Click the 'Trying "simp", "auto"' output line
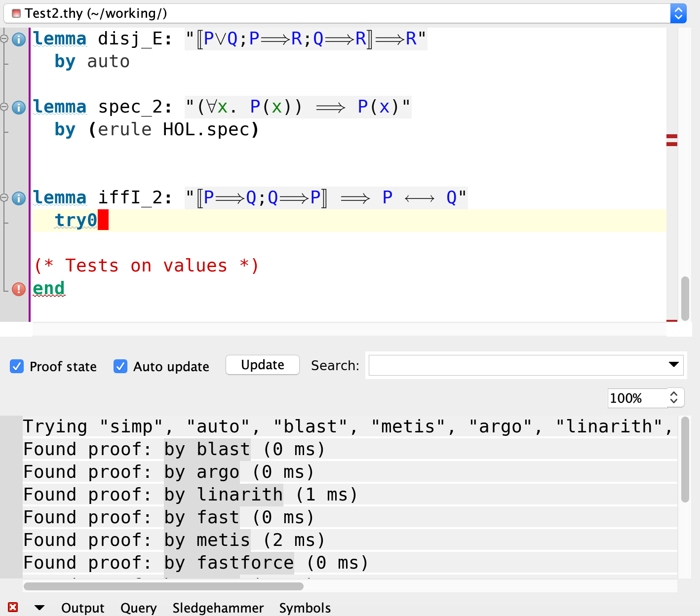The height and width of the screenshot is (616, 700). [x=348, y=426]
